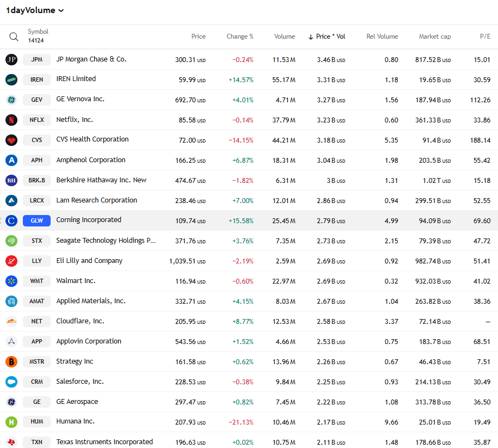Open the Texas Instruments Incorporated name
This screenshot has width=498, height=448.
click(x=104, y=442)
